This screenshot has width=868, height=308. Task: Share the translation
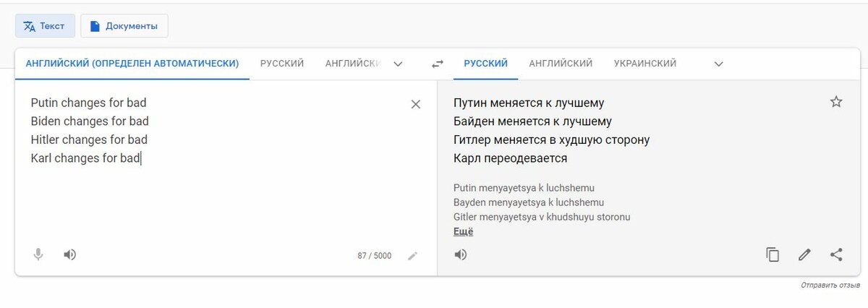pos(836,254)
